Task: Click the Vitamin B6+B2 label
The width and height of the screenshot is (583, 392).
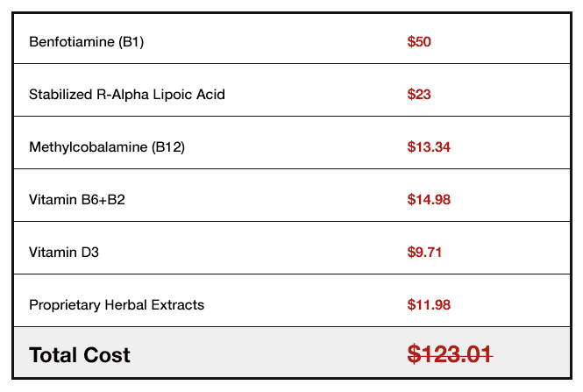Action: [x=77, y=200]
